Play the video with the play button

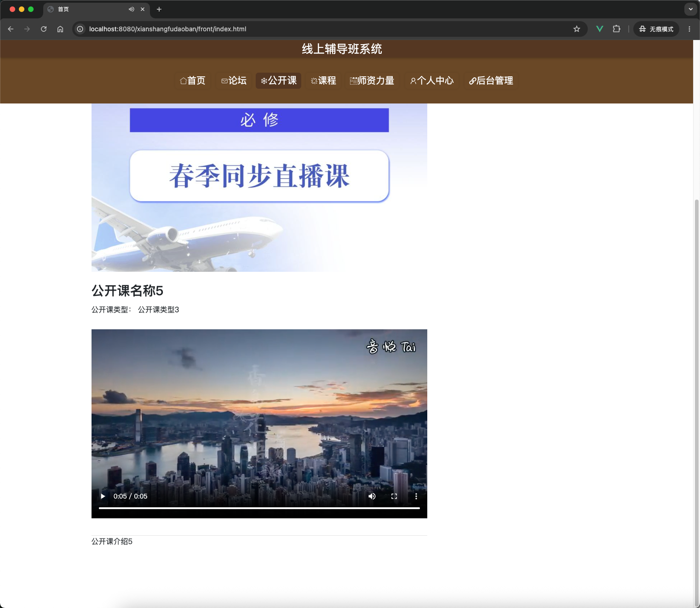pyautogui.click(x=103, y=496)
